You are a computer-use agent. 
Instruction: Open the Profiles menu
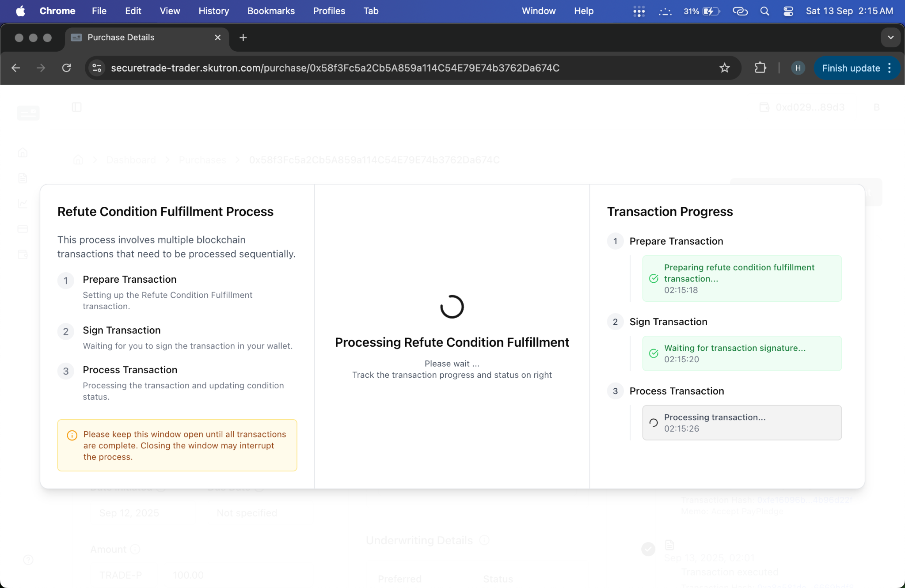pos(329,11)
